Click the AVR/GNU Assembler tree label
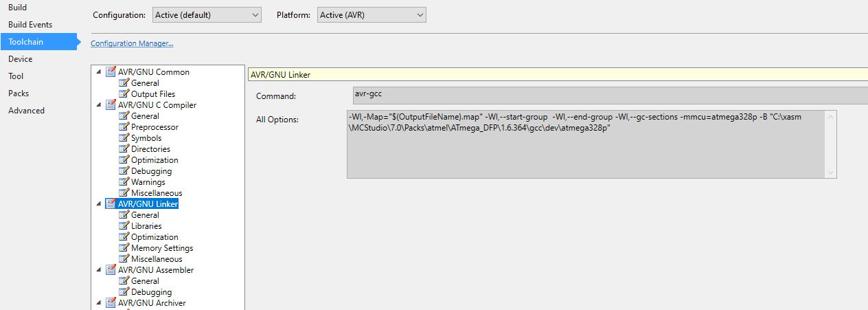The width and height of the screenshot is (868, 310). pyautogui.click(x=156, y=270)
